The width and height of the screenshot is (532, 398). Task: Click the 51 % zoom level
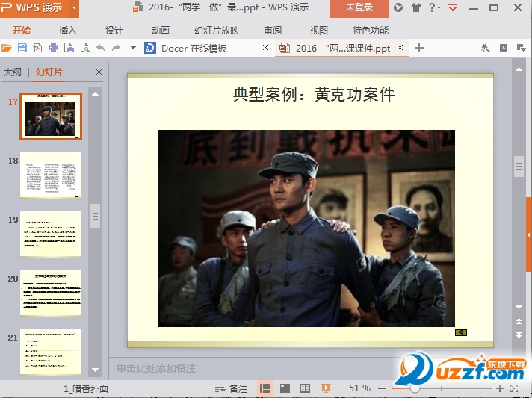pyautogui.click(x=359, y=388)
